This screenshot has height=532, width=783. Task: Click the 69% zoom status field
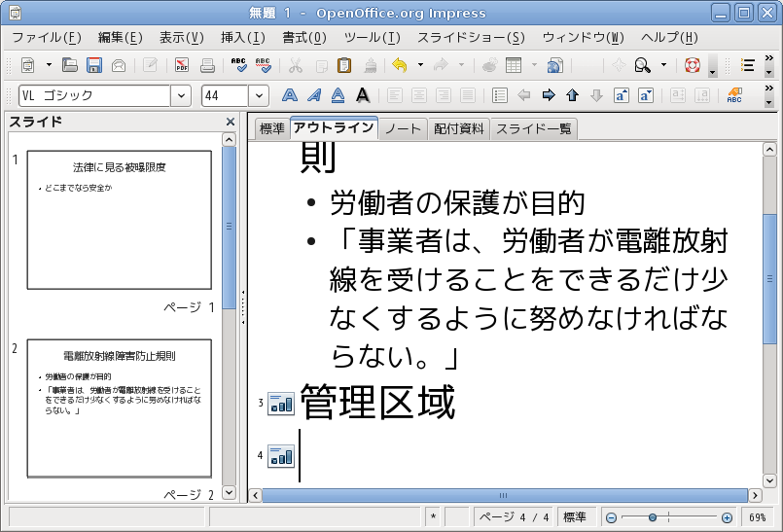tap(757, 517)
